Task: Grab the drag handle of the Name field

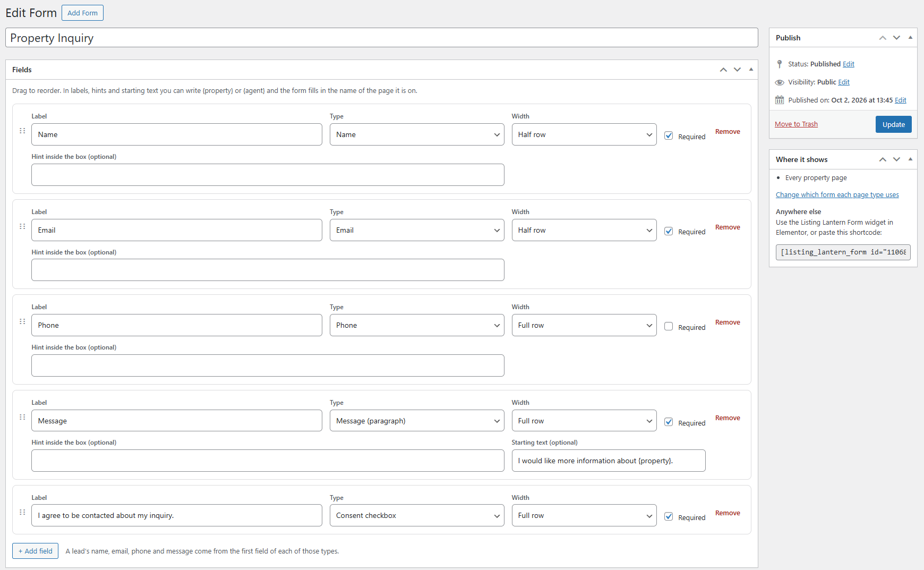Action: (22, 131)
